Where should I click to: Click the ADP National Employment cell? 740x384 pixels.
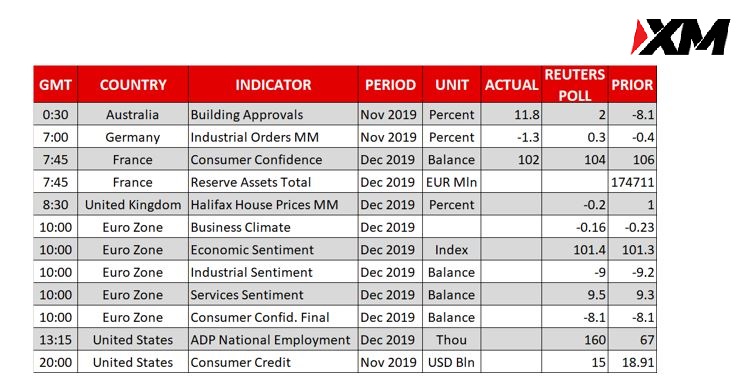(x=273, y=340)
